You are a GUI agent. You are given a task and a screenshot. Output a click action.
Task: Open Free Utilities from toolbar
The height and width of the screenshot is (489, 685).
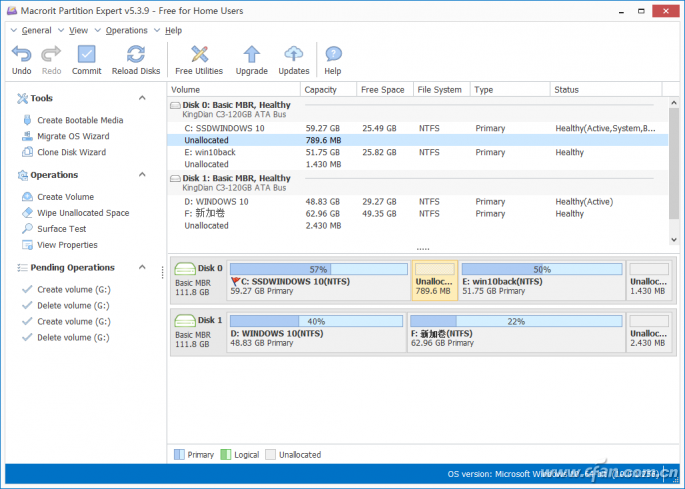[x=199, y=60]
